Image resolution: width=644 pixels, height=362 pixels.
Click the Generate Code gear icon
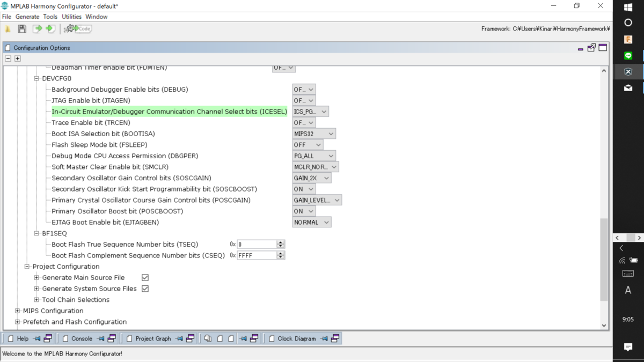pyautogui.click(x=77, y=29)
